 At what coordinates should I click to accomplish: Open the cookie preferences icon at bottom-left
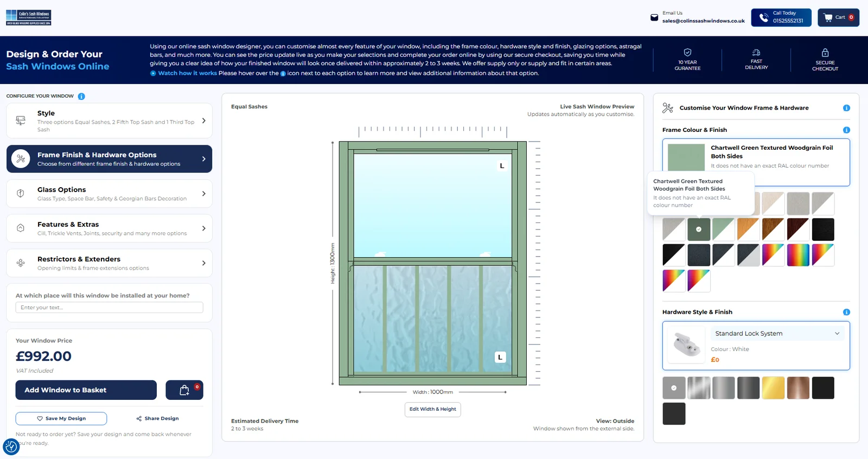[11, 447]
